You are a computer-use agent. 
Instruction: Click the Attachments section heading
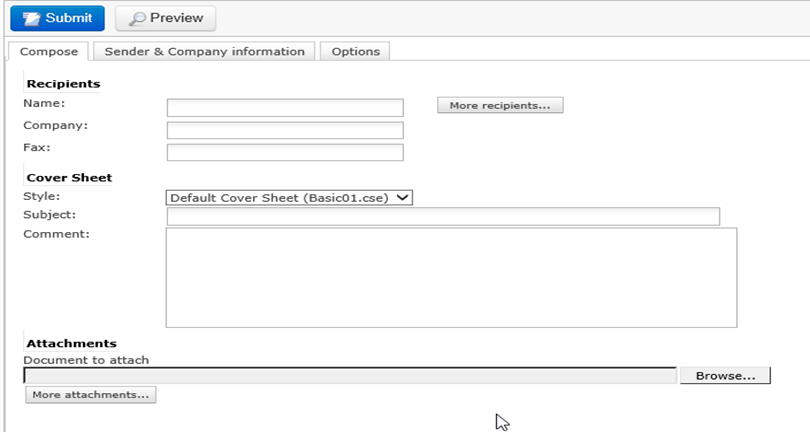click(71, 343)
